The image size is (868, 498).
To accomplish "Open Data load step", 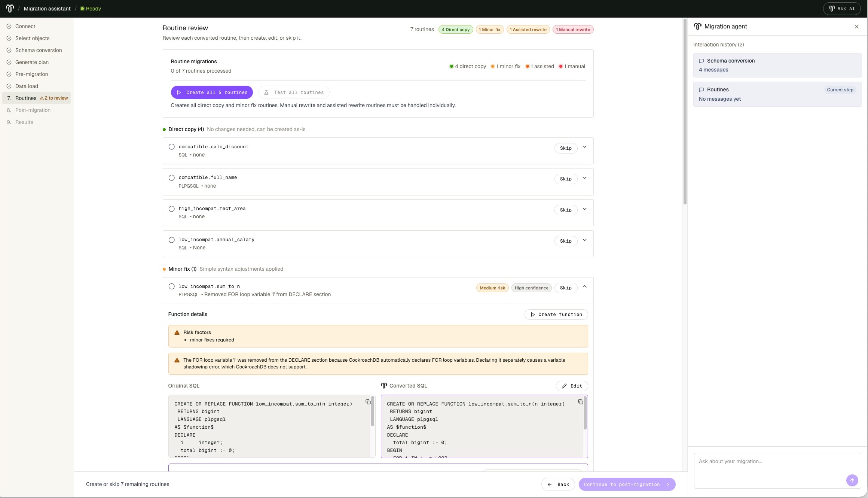I will coord(36,86).
